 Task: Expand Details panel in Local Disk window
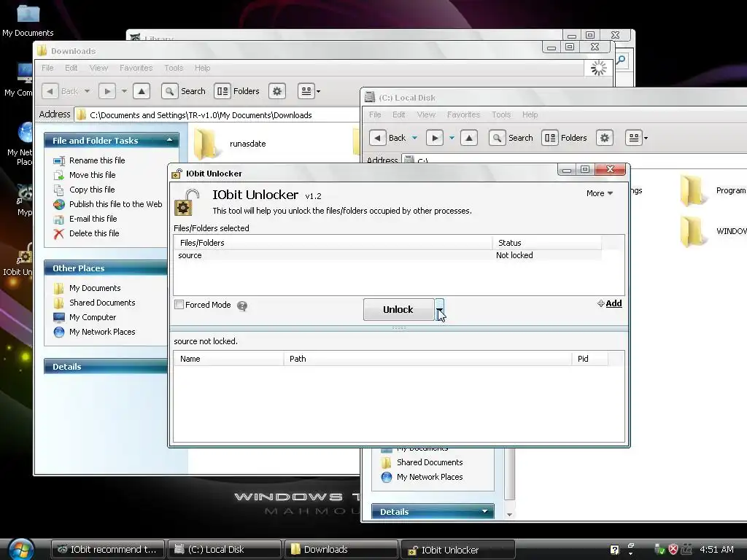pos(484,511)
